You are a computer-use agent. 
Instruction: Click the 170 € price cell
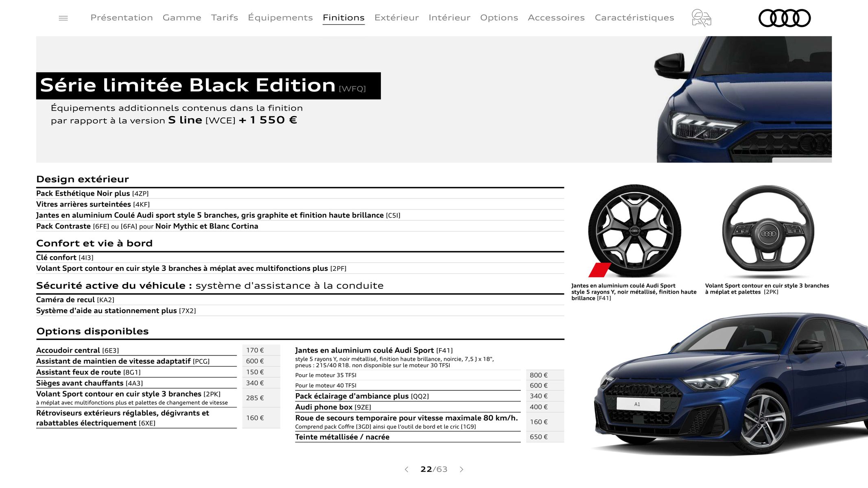[261, 350]
